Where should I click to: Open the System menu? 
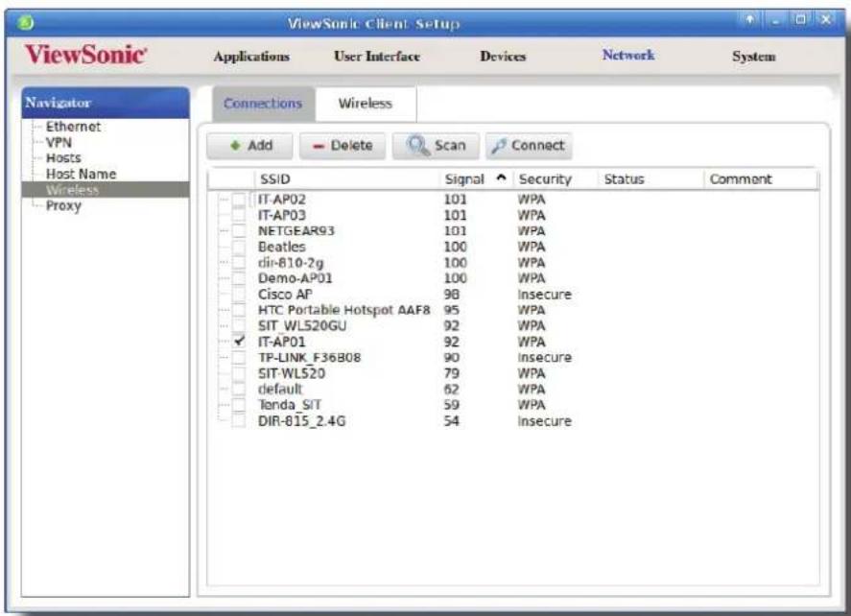753,57
